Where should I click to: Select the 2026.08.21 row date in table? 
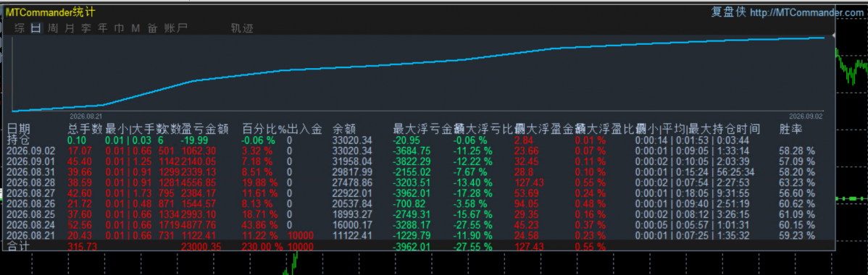point(32,236)
